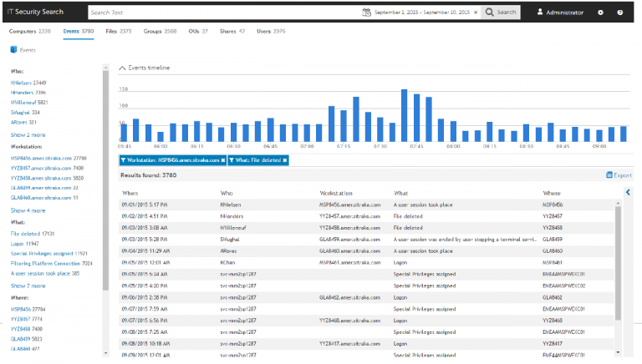Click the Search magnifier button
Image resolution: width=642 pixels, height=364 pixels.
coord(501,13)
